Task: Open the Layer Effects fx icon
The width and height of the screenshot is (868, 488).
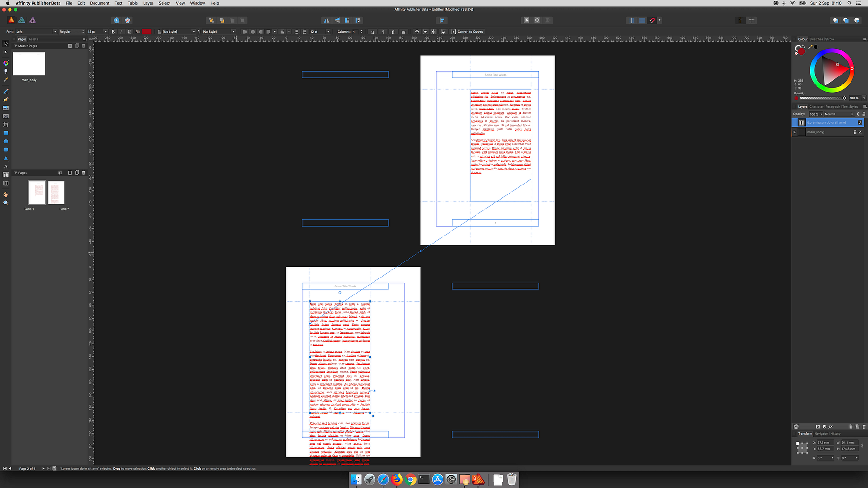Action: point(831,427)
